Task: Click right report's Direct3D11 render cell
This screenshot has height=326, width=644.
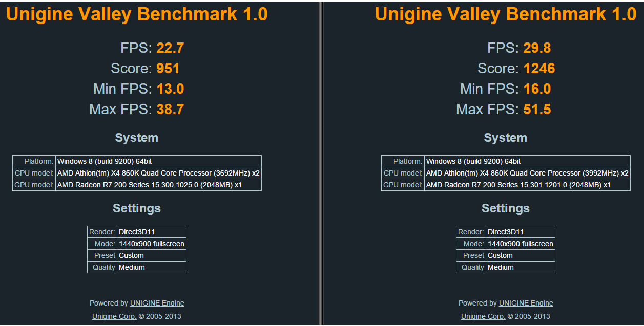Action: click(521, 232)
